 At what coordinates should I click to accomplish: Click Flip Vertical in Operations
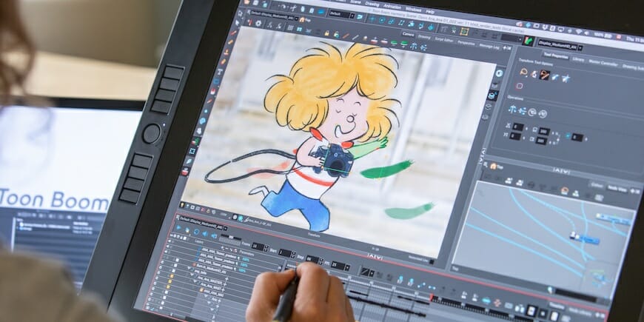(523, 111)
